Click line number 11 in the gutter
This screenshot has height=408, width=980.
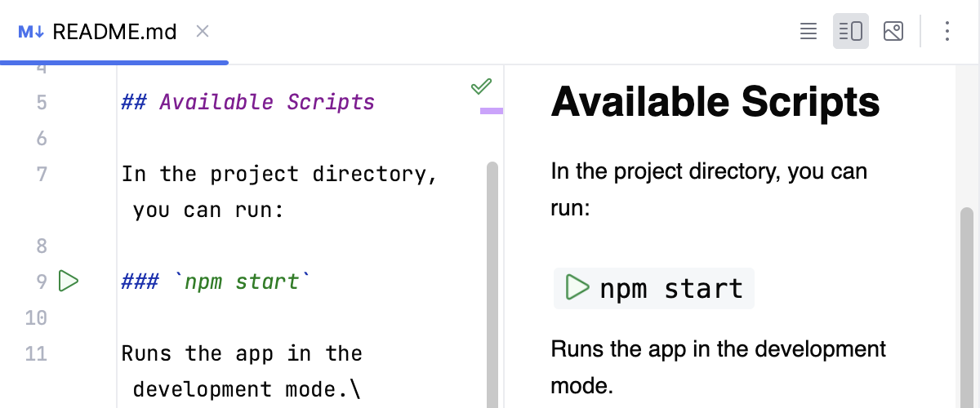(37, 354)
